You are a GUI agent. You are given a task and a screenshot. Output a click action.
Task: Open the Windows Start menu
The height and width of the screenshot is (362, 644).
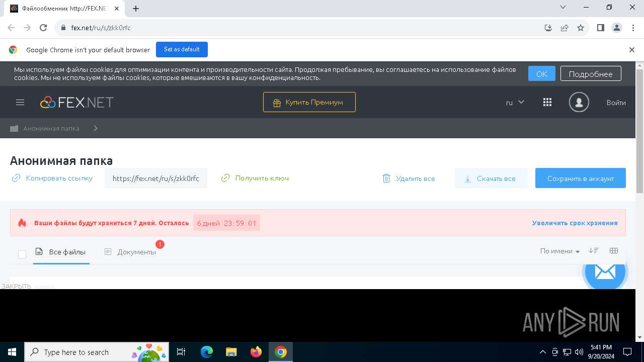tap(12, 352)
